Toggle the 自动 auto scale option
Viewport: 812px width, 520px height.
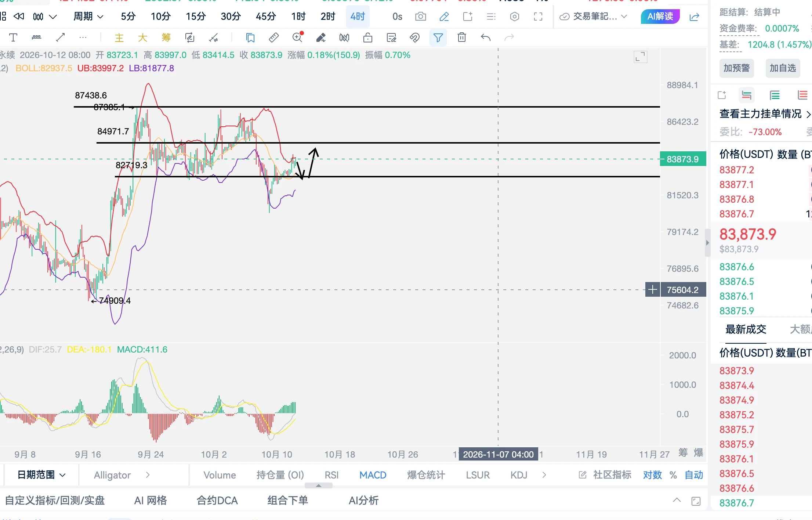694,475
